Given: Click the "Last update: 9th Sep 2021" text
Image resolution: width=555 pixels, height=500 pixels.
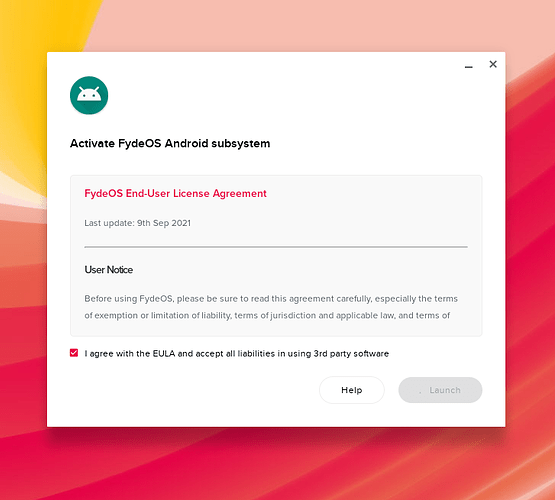Looking at the screenshot, I should click(137, 223).
